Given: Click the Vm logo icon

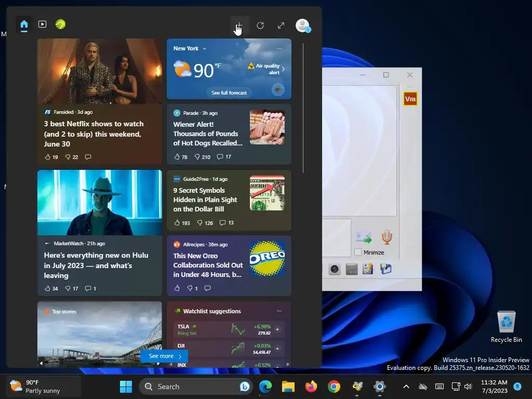Looking at the screenshot, I should (410, 99).
